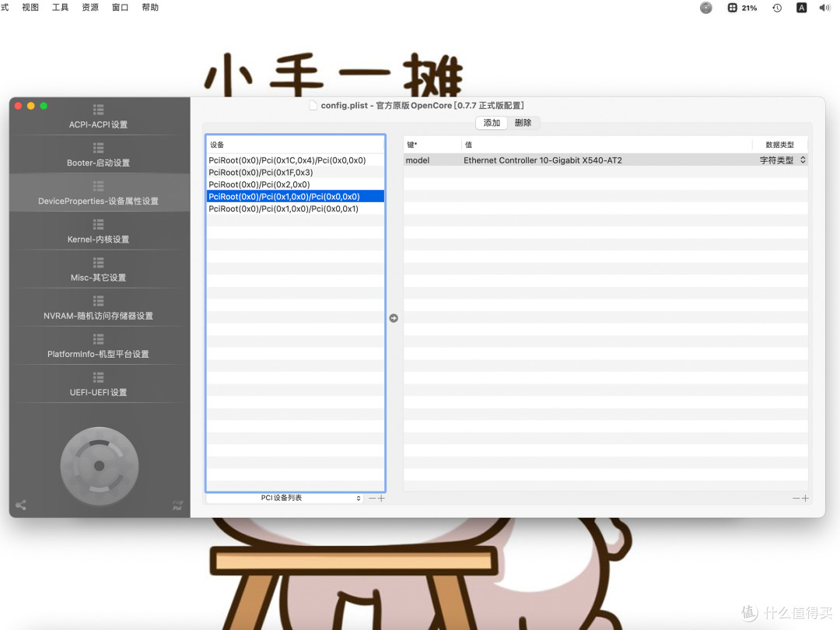Open the 视图 menu
Image resolution: width=840 pixels, height=630 pixels.
tap(30, 8)
